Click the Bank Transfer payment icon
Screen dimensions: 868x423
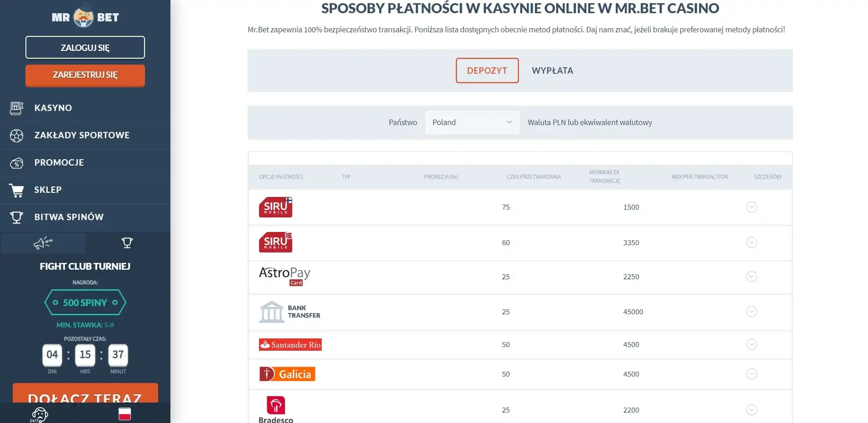(289, 312)
